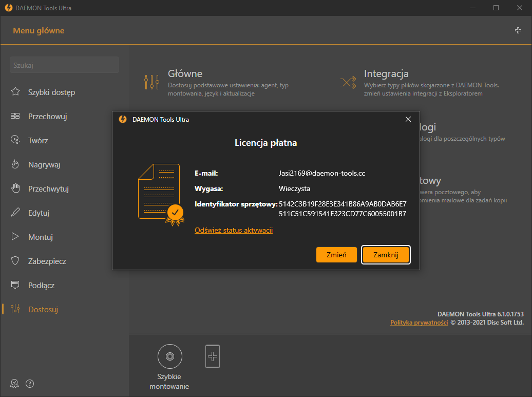The width and height of the screenshot is (532, 397).
Task: Open the Twórz section
Action: pos(38,141)
